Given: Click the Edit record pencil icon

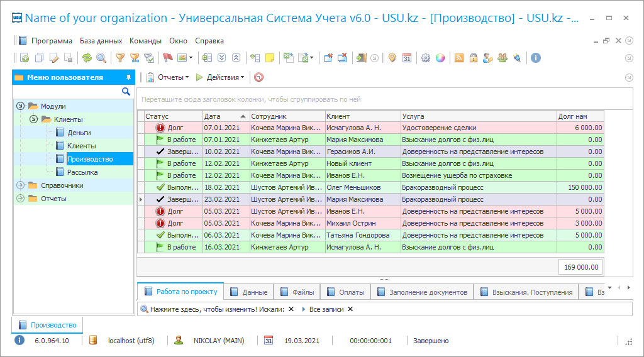Looking at the screenshot, I should (x=54, y=58).
